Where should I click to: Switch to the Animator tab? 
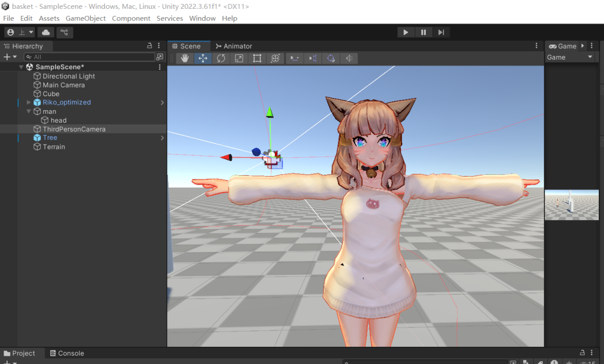234,46
